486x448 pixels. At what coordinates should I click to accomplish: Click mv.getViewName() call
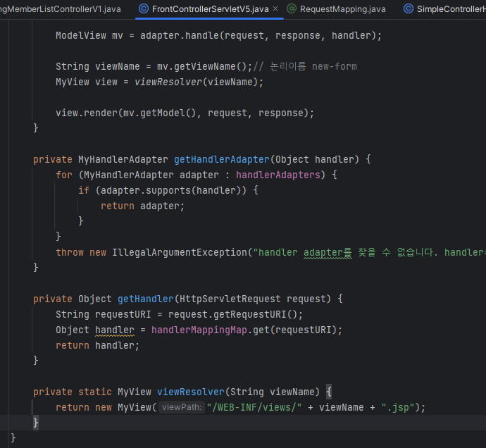click(201, 66)
